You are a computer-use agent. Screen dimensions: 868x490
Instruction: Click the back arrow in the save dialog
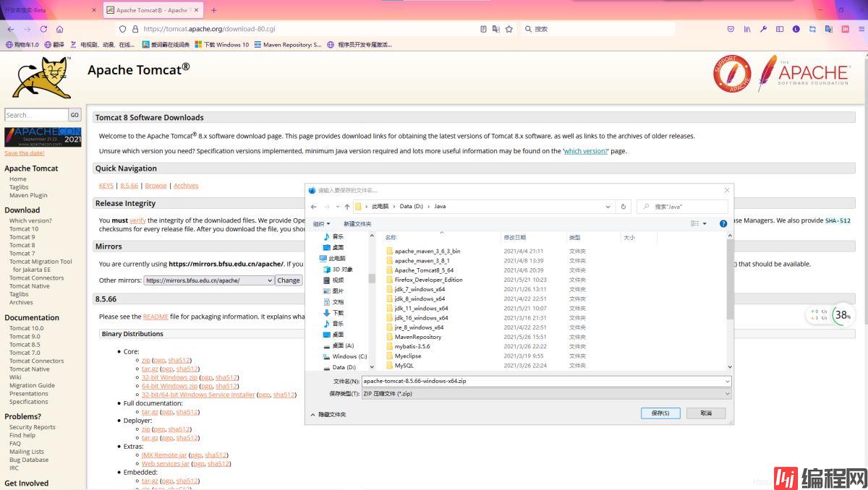coord(313,207)
